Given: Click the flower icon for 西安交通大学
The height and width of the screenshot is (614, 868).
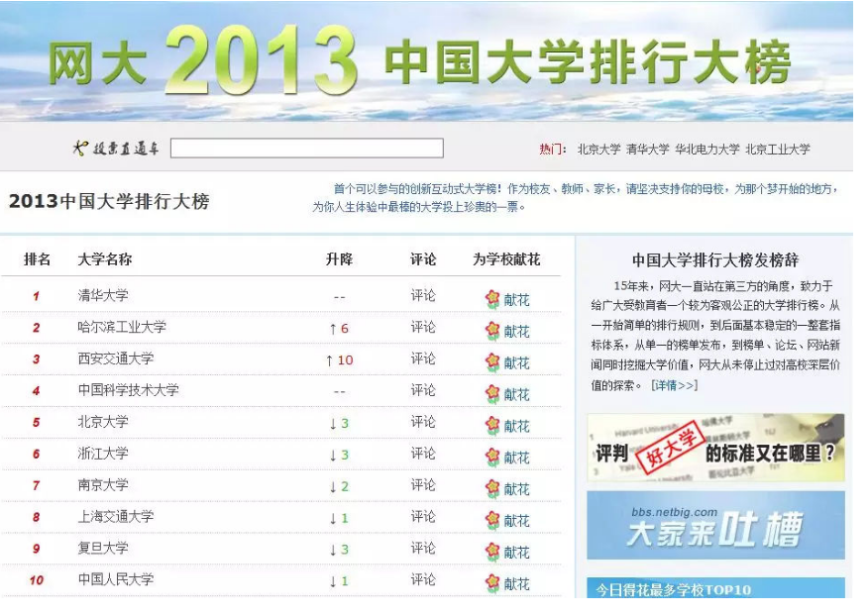Looking at the screenshot, I should point(492,362).
